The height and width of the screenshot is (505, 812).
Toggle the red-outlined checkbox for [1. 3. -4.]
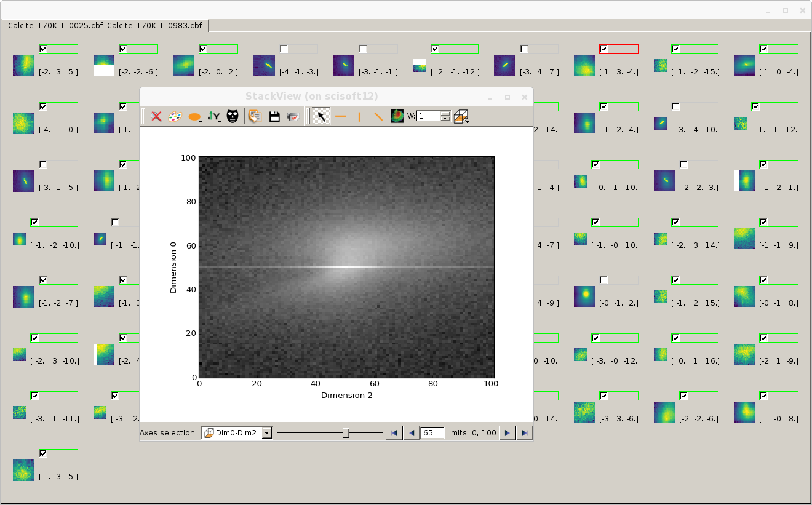pos(604,49)
